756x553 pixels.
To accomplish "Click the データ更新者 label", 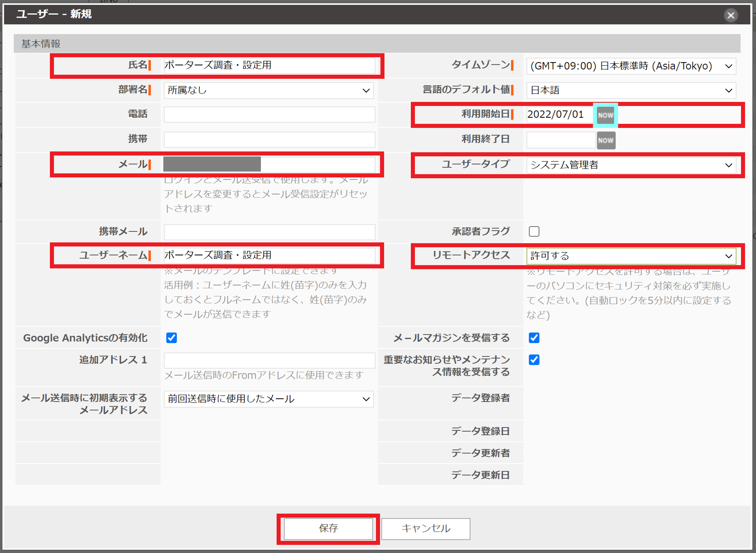I will tap(480, 453).
